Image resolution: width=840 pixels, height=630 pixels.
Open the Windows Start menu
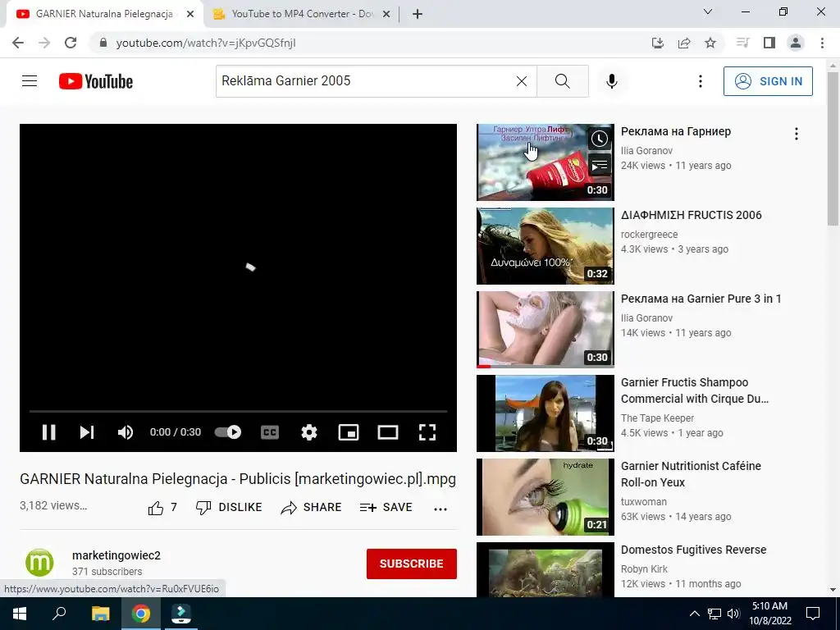[19, 614]
